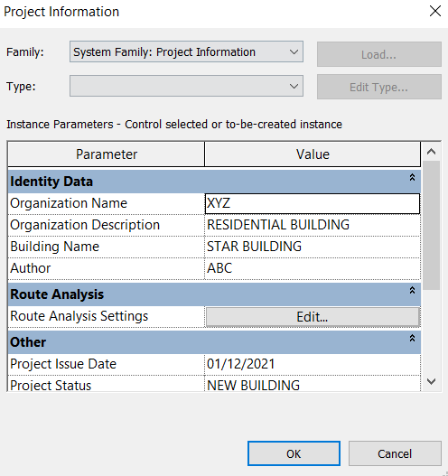Open Route Analysis Settings Edit button
This screenshot has width=448, height=476.
point(313,317)
